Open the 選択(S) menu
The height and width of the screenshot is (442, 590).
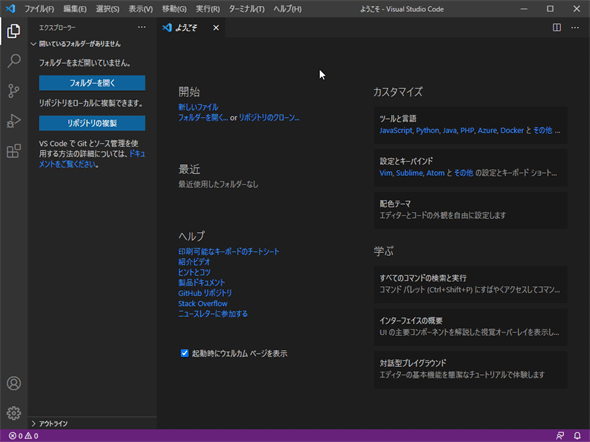point(107,9)
